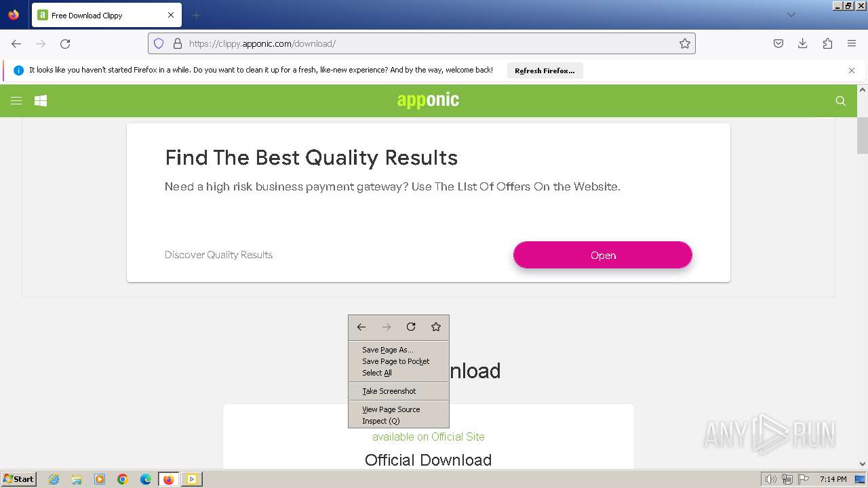868x488 pixels.
Task: Click the page vertical scrollbar thumb
Action: [863, 135]
